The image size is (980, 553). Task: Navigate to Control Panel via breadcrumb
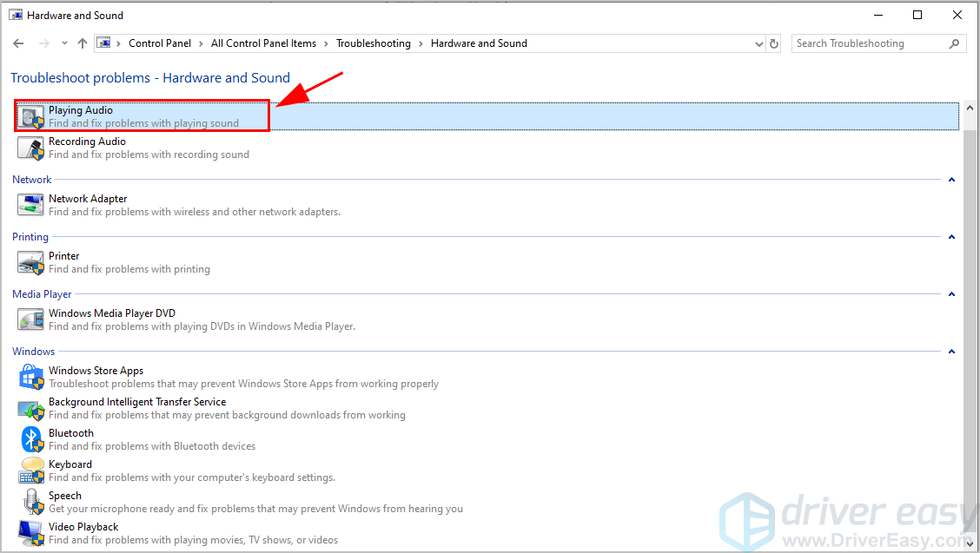(x=160, y=43)
